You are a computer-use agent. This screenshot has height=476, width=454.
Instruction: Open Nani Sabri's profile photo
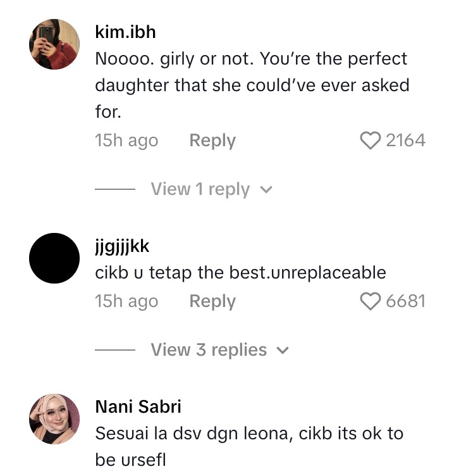(x=54, y=418)
